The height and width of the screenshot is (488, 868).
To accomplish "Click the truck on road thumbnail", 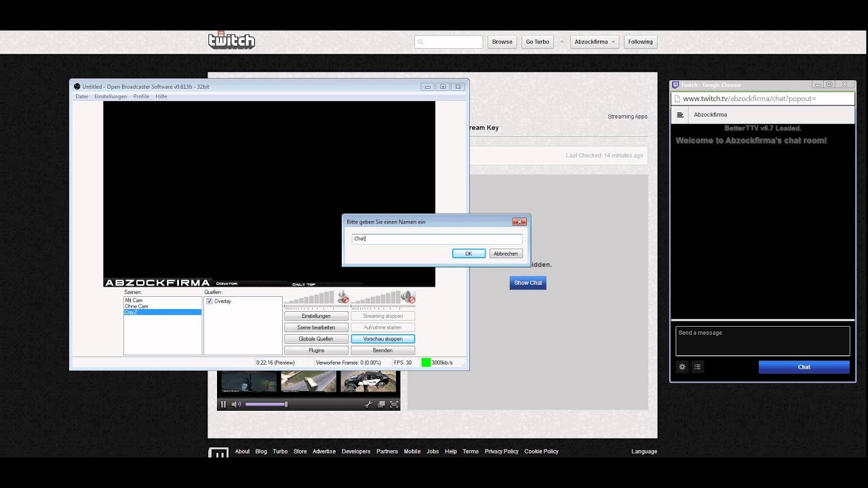I will [x=309, y=381].
